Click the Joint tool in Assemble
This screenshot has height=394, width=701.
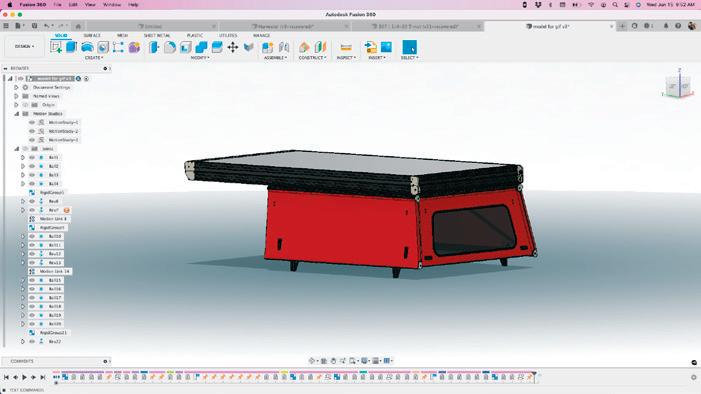pyautogui.click(x=283, y=47)
